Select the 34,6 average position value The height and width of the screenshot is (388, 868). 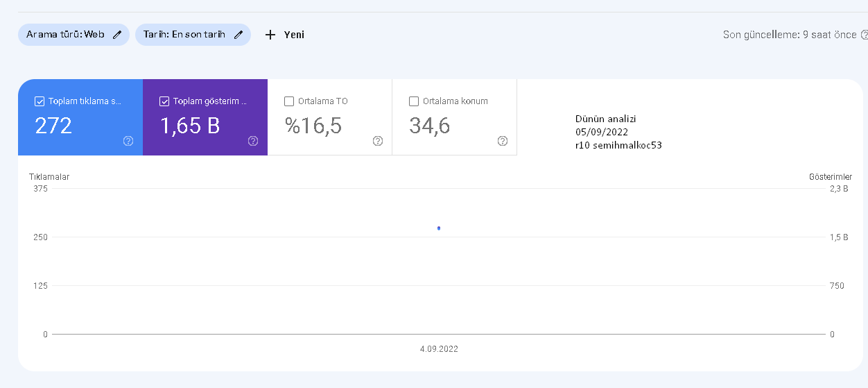pyautogui.click(x=429, y=126)
